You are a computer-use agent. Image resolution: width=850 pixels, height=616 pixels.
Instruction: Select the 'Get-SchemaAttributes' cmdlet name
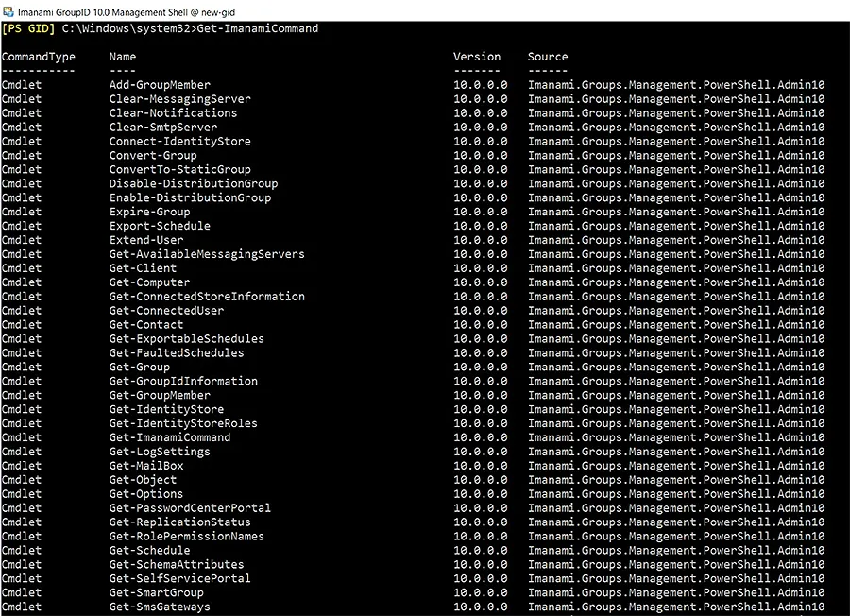point(177,564)
